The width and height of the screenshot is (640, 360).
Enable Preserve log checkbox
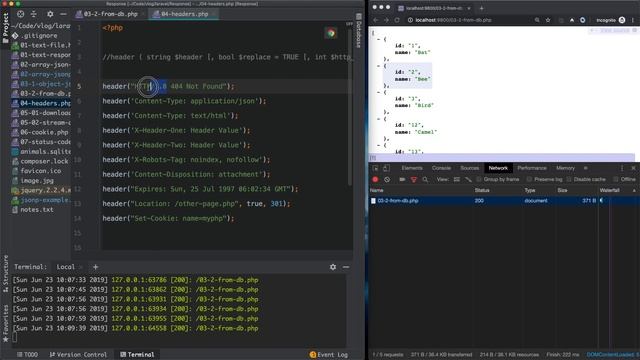pyautogui.click(x=529, y=180)
